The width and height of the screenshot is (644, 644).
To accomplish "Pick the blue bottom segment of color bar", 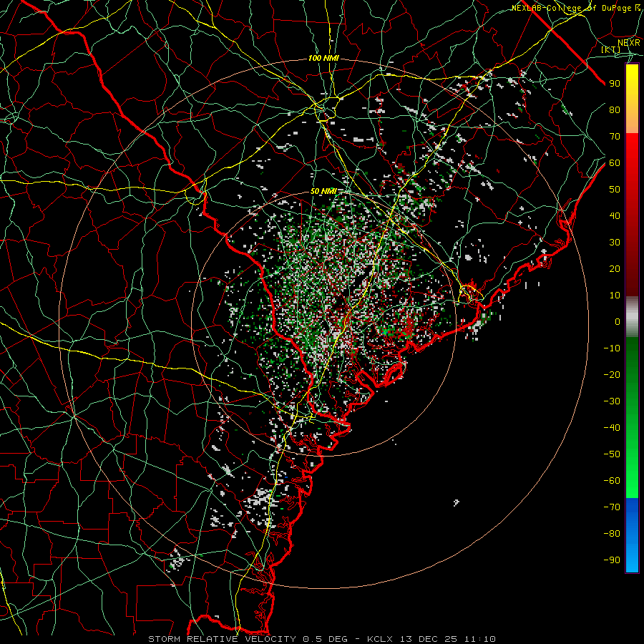I will coord(632,535).
